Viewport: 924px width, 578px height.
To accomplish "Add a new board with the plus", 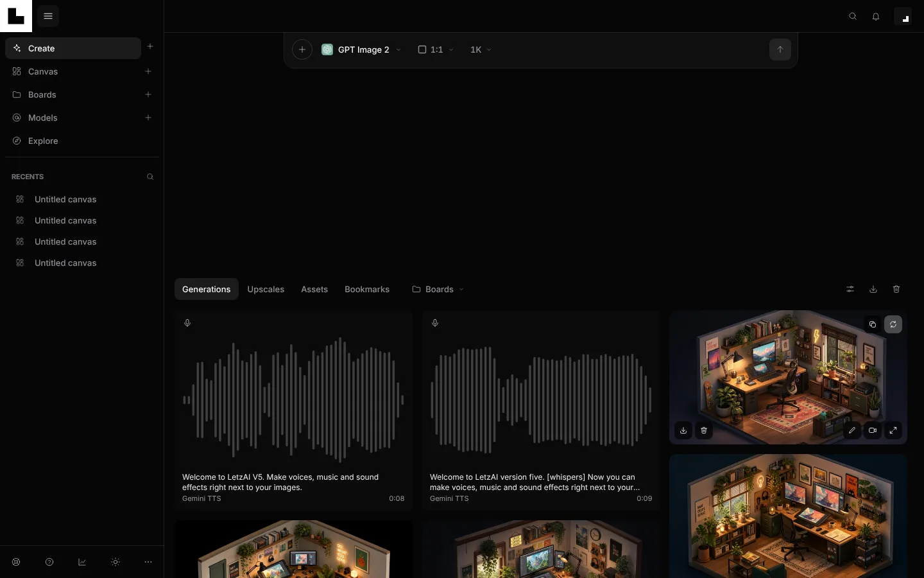I will (x=148, y=94).
